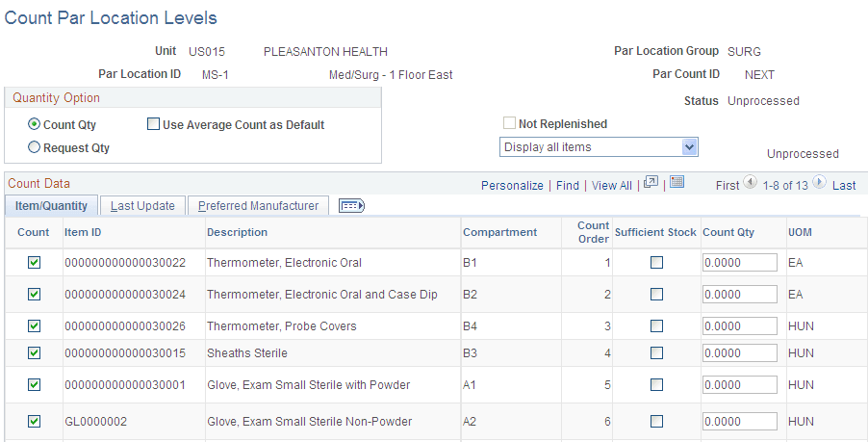Click Count Qty field for GL0000002
The image size is (868, 442).
point(740,422)
